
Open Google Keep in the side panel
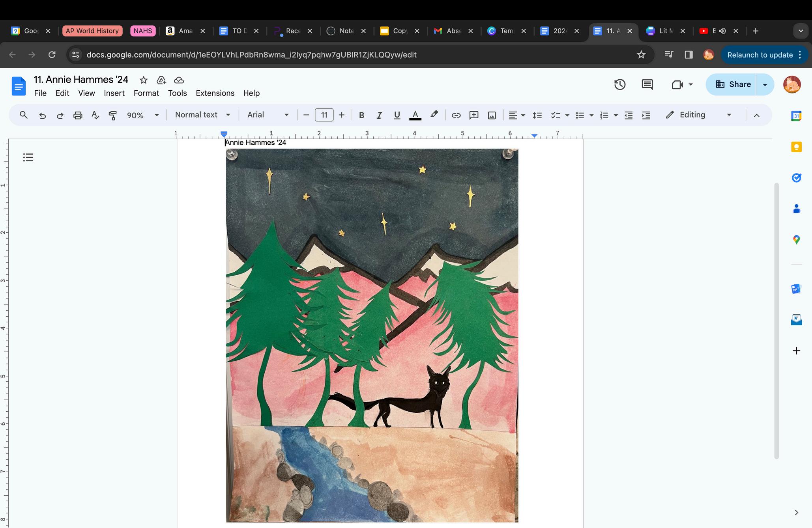[796, 147]
